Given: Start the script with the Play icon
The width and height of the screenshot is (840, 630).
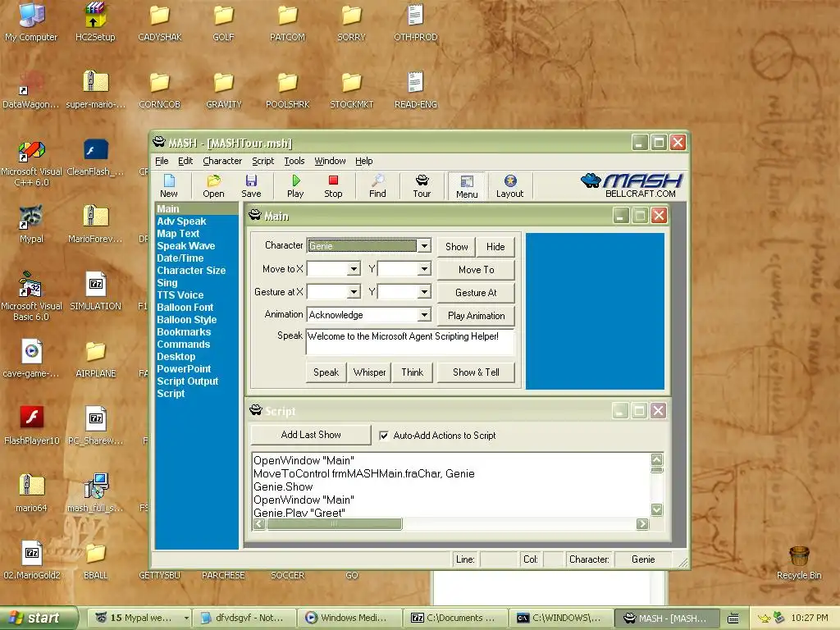Looking at the screenshot, I should pyautogui.click(x=295, y=186).
